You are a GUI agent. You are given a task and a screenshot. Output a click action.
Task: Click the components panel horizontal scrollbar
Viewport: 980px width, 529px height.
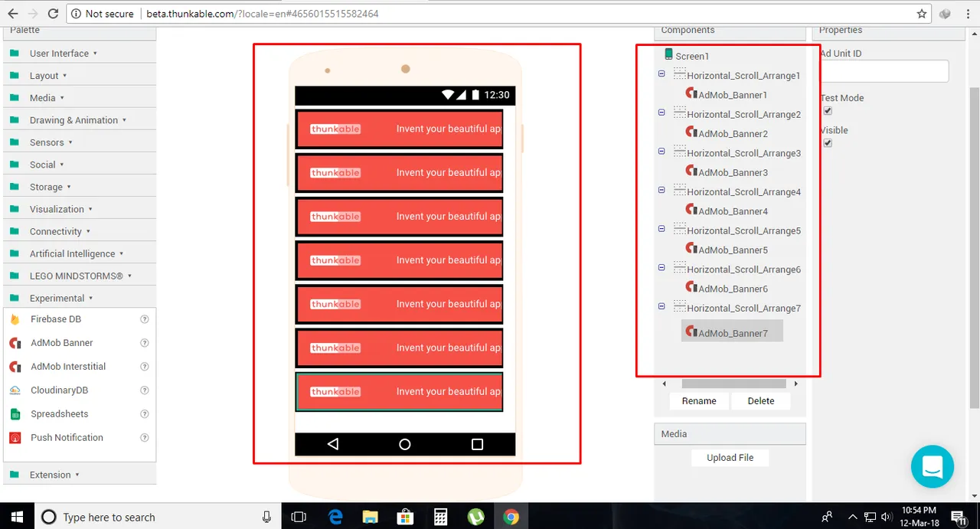click(x=733, y=384)
